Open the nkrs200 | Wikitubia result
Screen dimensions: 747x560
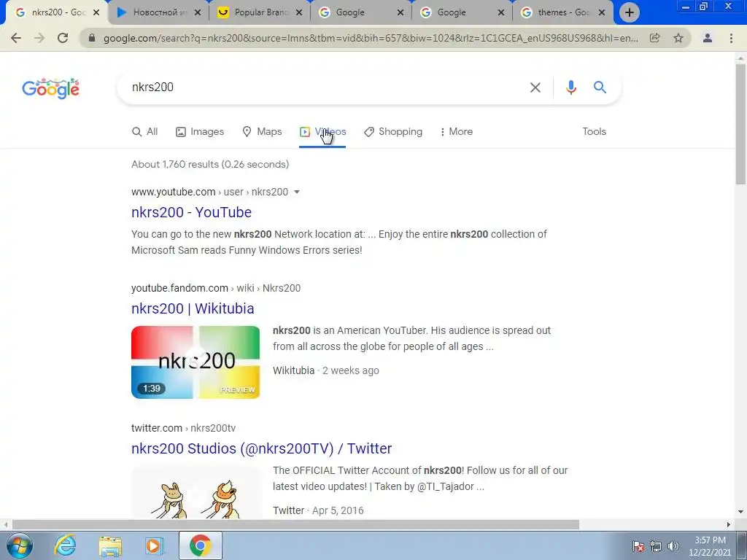click(x=193, y=308)
